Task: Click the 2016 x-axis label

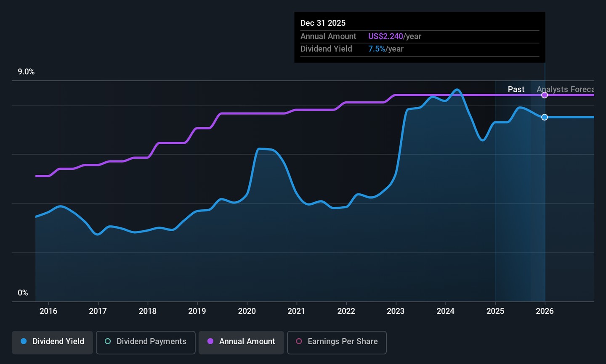Action: pos(48,311)
